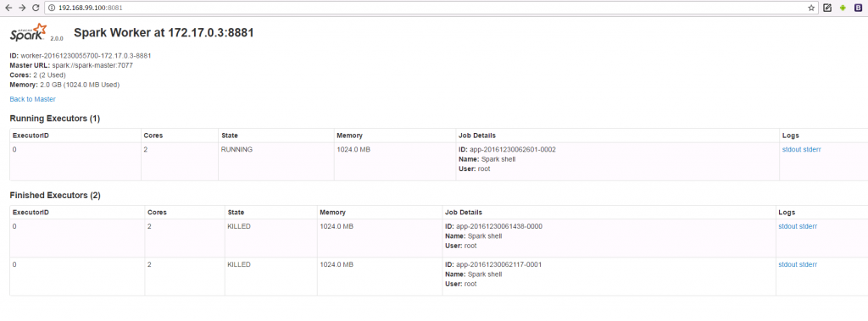Click the Spark Worker at 172.17.0.3:8881 heading
The height and width of the screenshot is (321, 868).
(x=164, y=33)
